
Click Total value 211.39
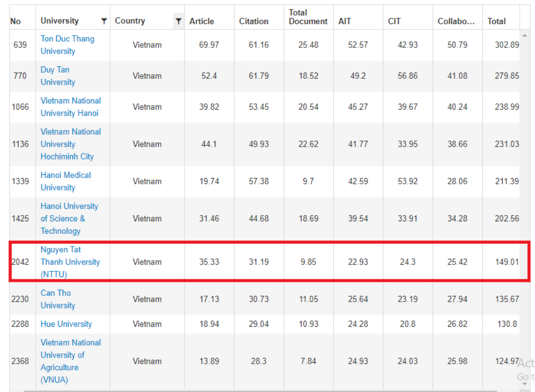click(x=507, y=181)
